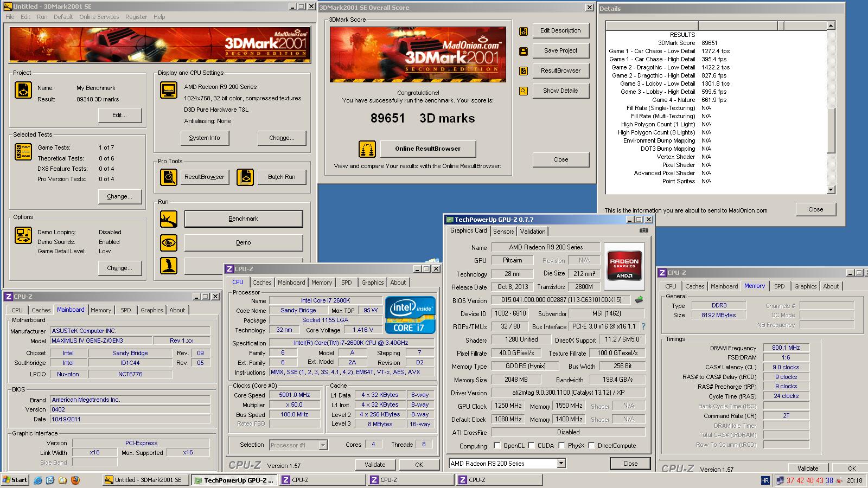Enable the CUDA checkbox in GPU-Z
This screenshot has height=488, width=868.
pos(531,446)
